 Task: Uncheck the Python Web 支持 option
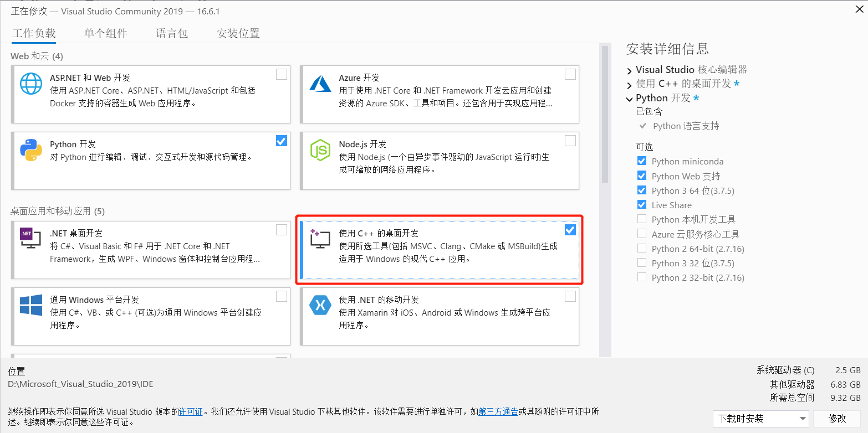[x=642, y=176]
